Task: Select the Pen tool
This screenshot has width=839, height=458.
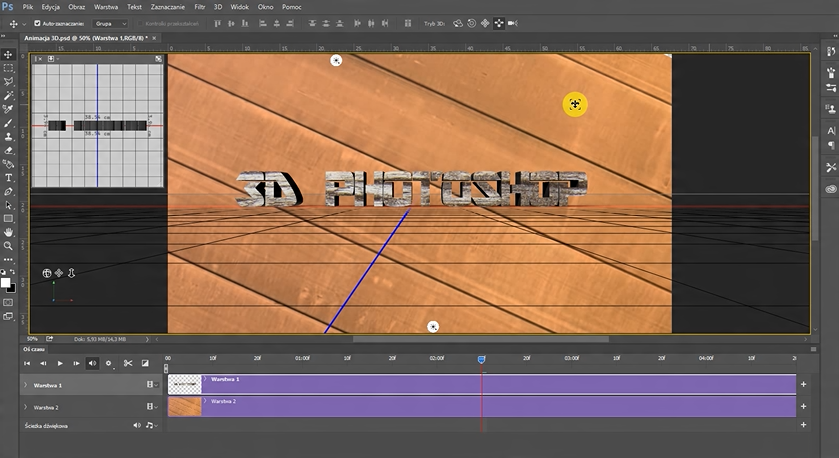Action: tap(8, 192)
